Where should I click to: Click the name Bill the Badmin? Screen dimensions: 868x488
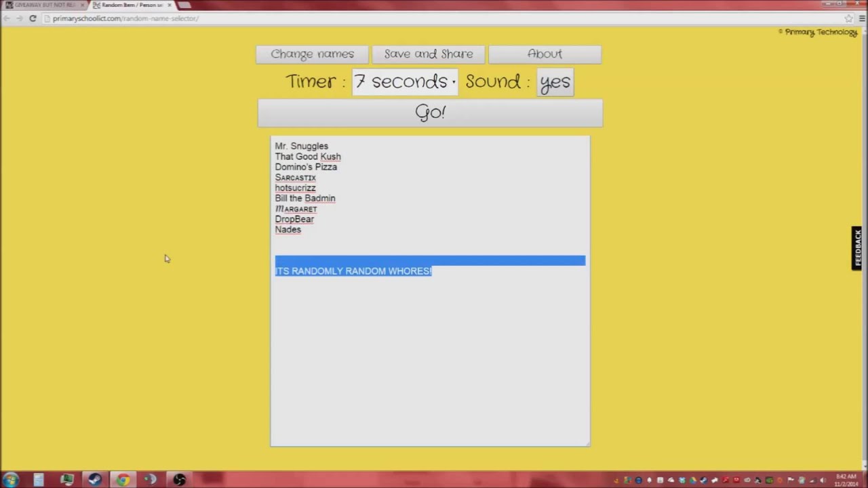point(305,198)
